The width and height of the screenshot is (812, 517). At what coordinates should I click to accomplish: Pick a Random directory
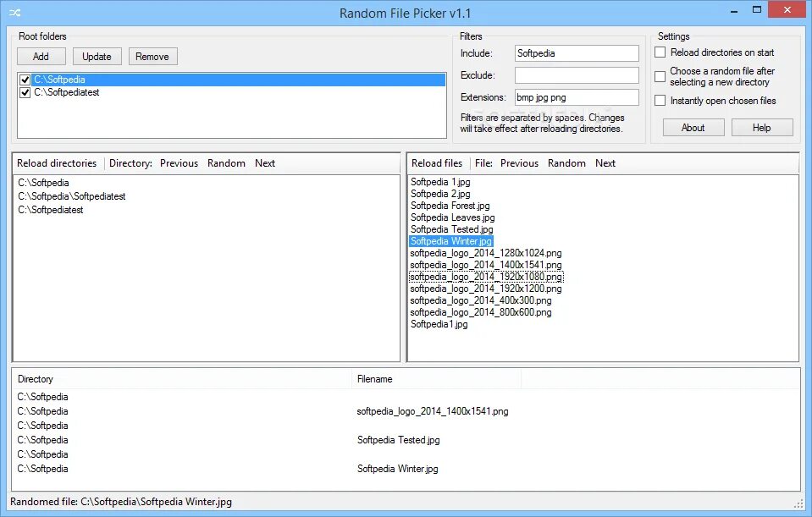click(x=226, y=163)
